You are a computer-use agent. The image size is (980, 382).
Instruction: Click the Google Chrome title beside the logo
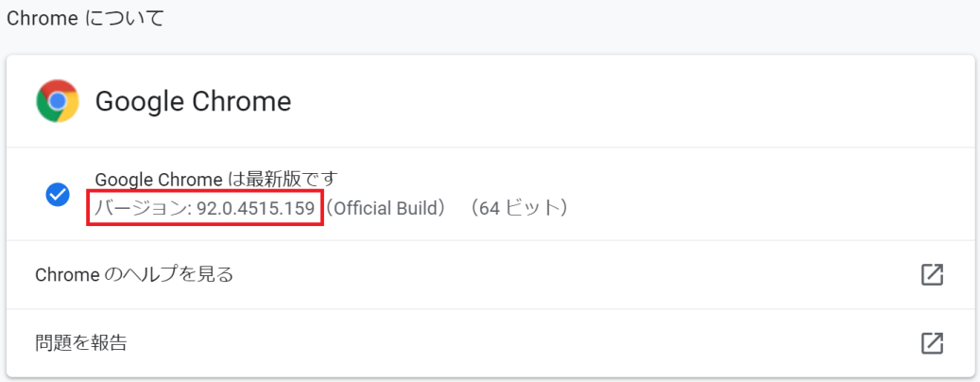pyautogui.click(x=194, y=101)
